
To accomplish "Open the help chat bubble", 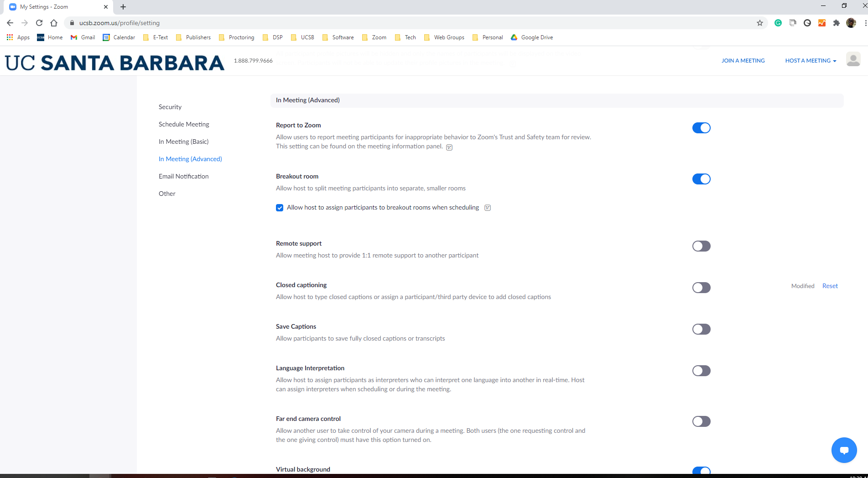I will click(x=844, y=450).
